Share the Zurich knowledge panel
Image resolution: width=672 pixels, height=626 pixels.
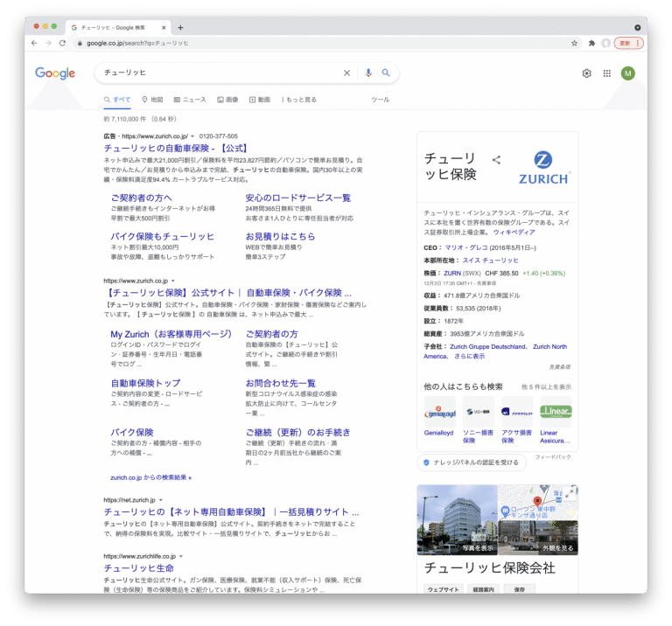[496, 160]
